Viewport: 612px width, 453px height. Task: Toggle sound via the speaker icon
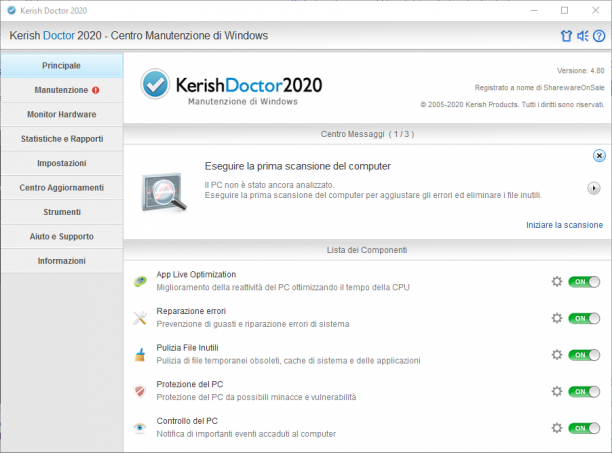tap(582, 36)
